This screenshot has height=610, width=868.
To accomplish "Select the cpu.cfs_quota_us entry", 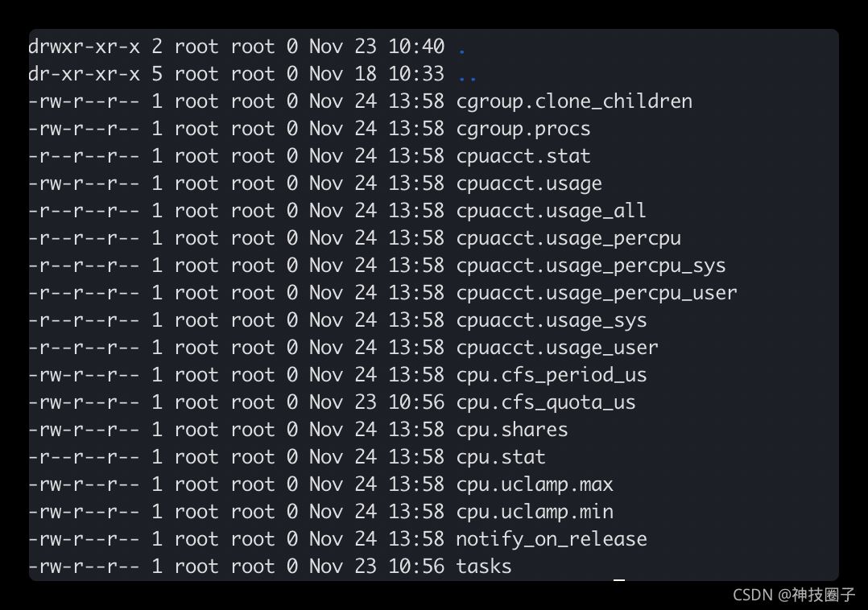I will (545, 402).
